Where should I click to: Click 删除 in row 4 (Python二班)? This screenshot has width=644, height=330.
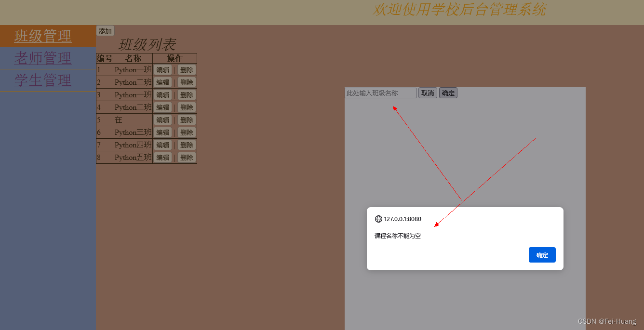pyautogui.click(x=187, y=107)
